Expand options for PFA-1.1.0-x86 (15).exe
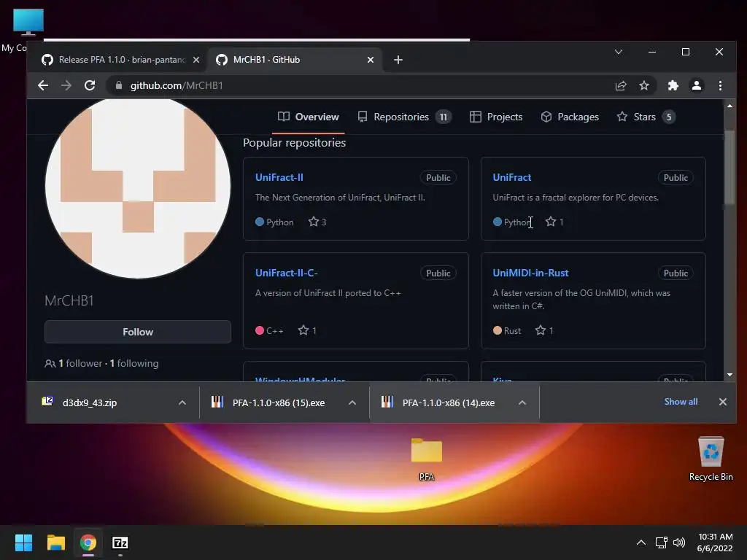747x560 pixels. 352,402
